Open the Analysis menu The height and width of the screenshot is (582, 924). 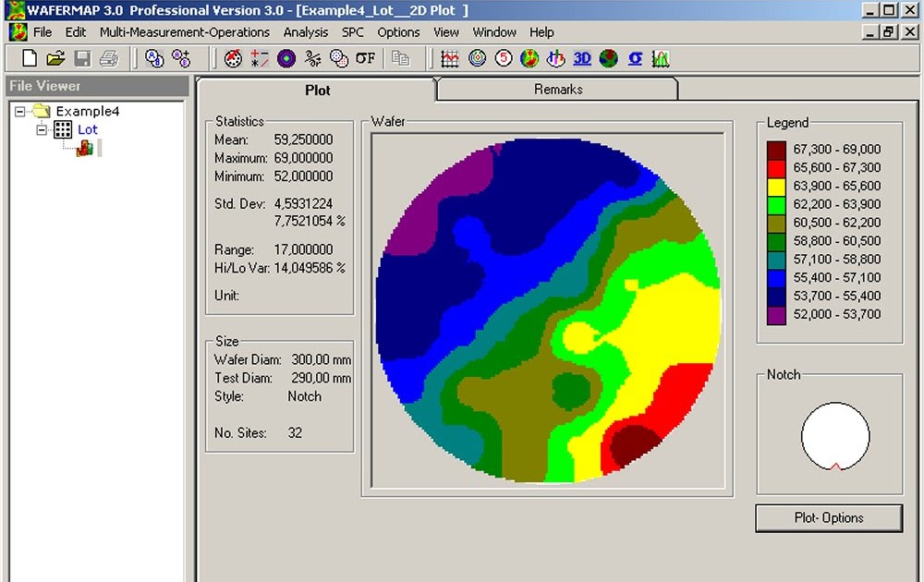coord(306,32)
